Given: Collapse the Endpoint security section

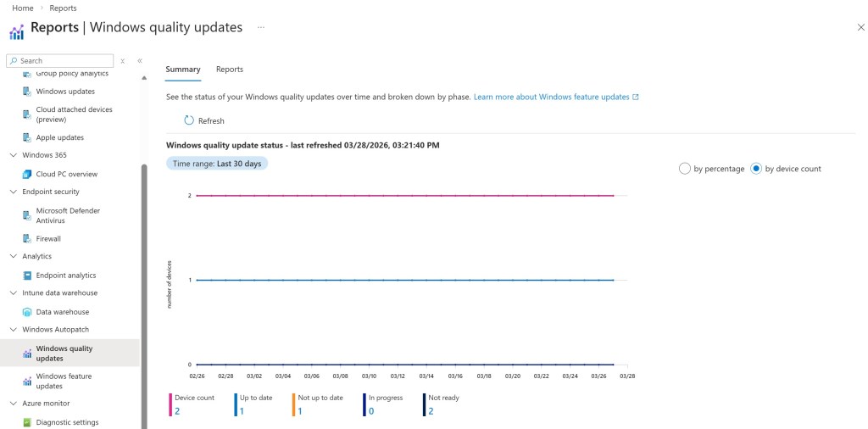Looking at the screenshot, I should coord(13,192).
